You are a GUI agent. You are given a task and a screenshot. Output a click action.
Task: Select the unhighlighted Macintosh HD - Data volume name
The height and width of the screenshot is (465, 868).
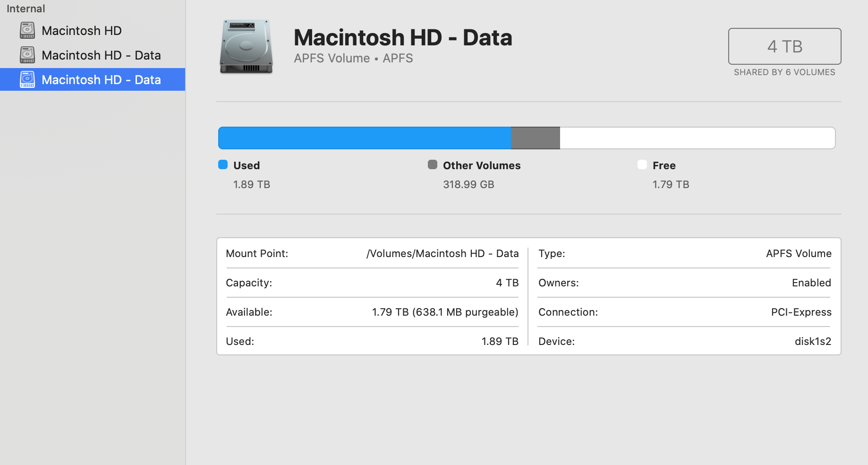point(101,55)
